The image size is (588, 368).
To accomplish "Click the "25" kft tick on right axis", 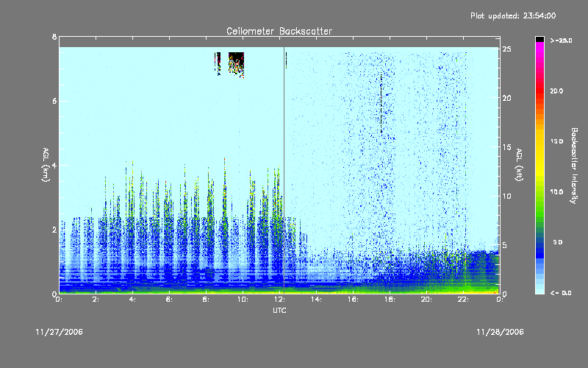I will point(506,49).
